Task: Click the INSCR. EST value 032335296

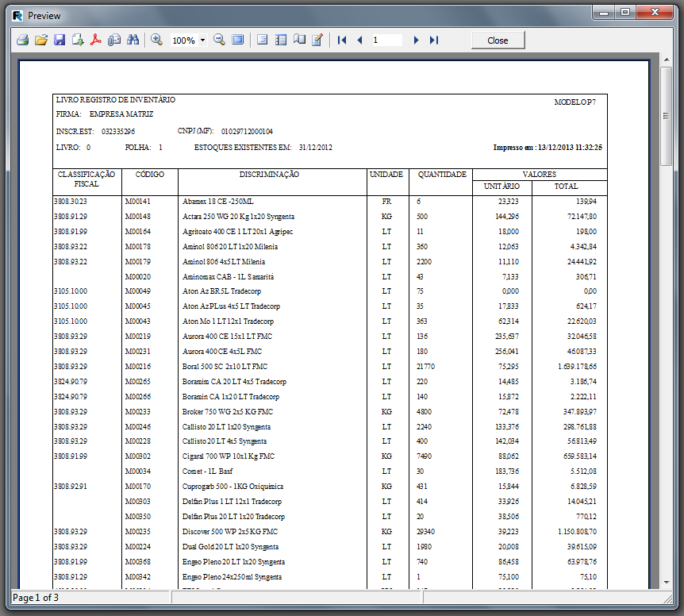Action: [118, 131]
